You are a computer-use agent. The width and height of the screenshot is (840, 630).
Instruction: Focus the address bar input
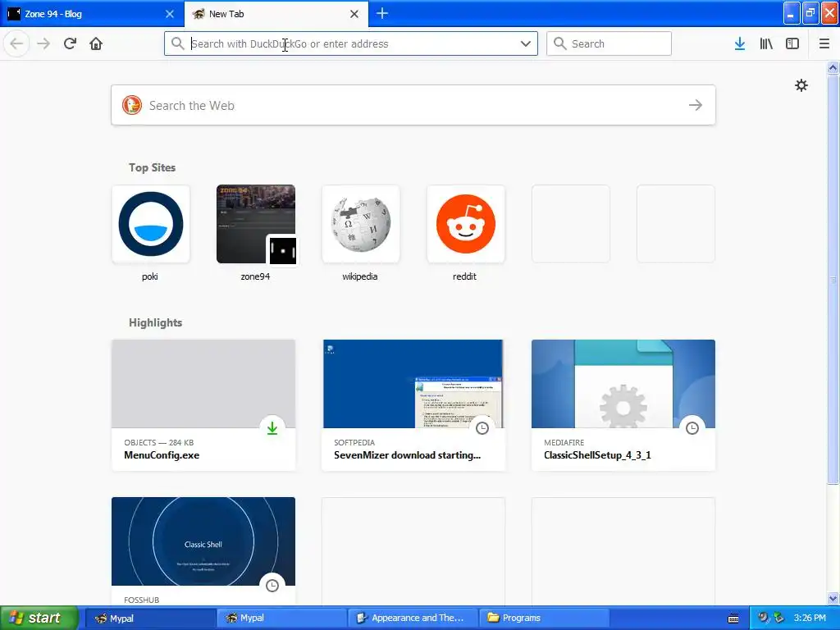click(351, 43)
